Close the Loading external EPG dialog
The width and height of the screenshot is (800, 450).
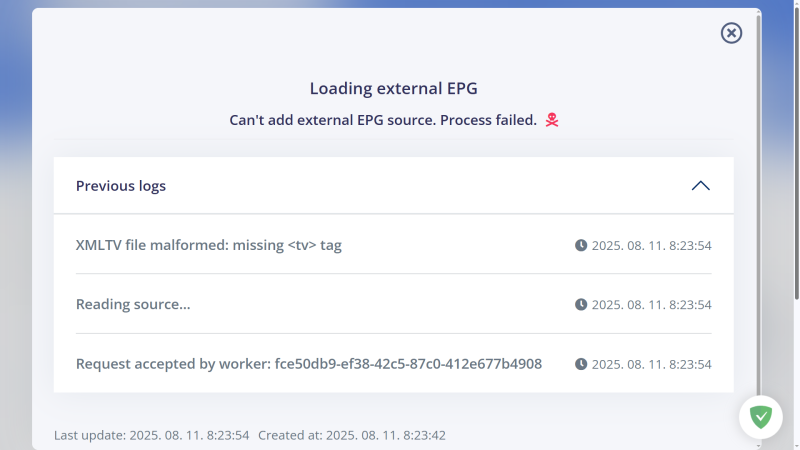[x=731, y=33]
